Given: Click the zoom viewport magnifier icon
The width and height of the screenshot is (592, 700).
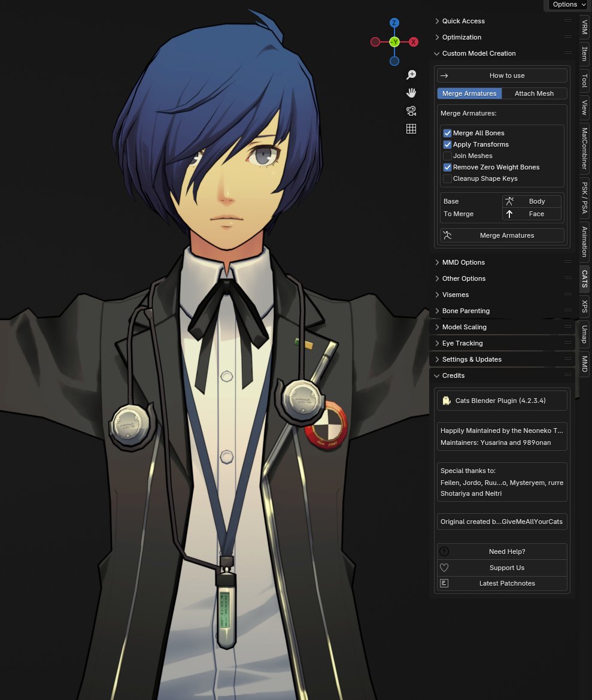Looking at the screenshot, I should point(411,75).
